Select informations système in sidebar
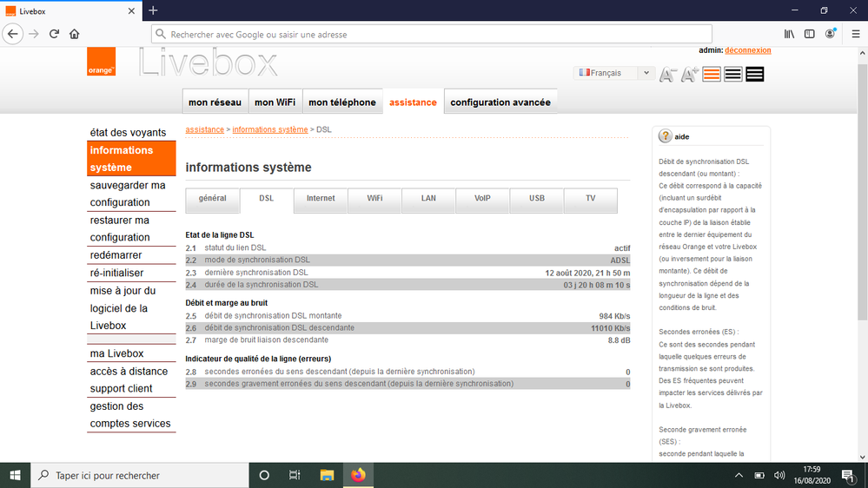868x488 pixels. 131,159
